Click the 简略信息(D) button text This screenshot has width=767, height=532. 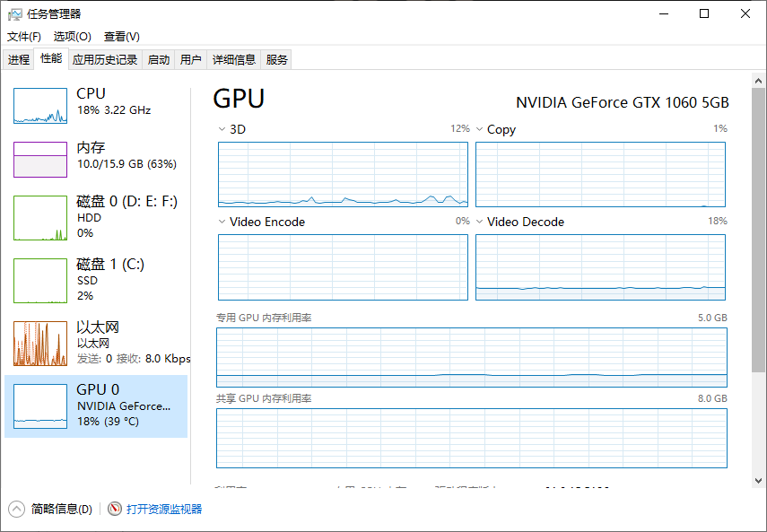coord(61,509)
